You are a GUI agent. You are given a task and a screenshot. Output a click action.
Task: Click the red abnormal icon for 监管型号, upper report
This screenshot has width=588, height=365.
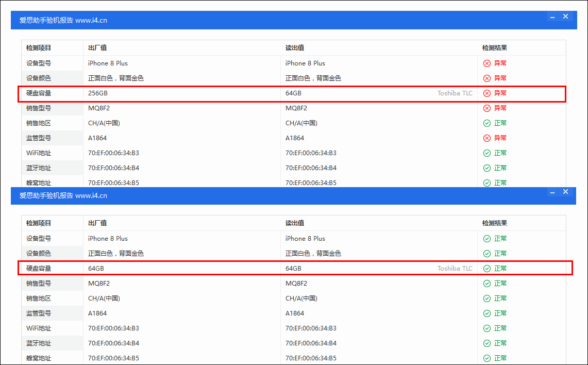(x=486, y=138)
